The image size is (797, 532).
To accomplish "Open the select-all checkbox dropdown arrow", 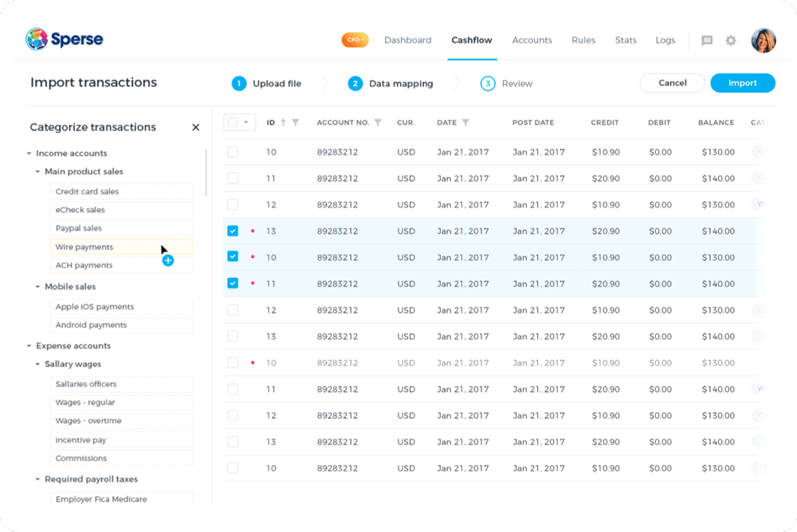I will (246, 123).
